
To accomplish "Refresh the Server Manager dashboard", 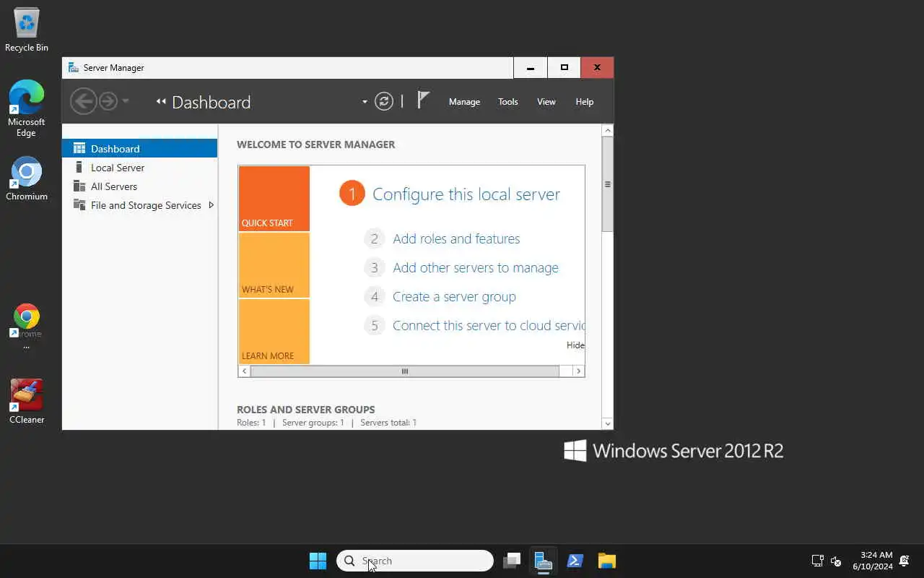I will (384, 101).
